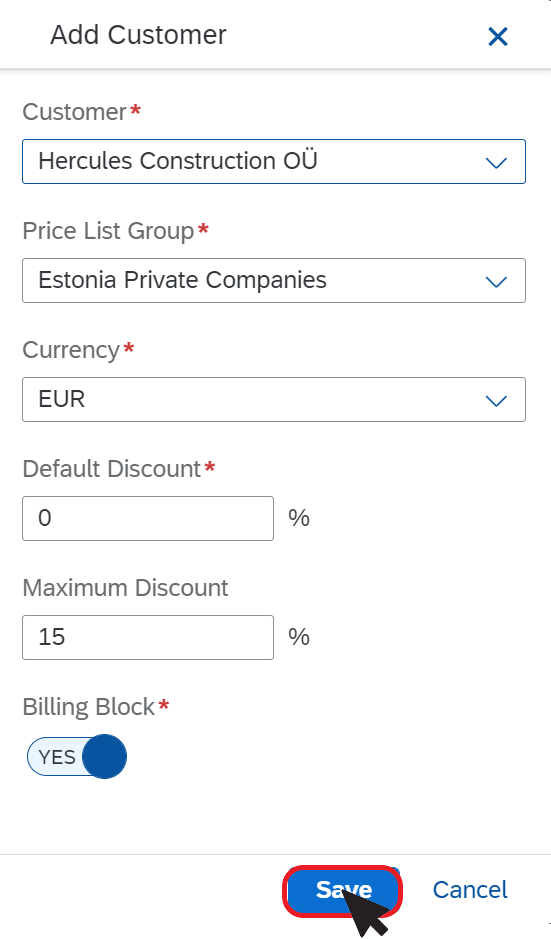Toggle the Billing Block switch
Screen dimensions: 551x939
coord(77,756)
